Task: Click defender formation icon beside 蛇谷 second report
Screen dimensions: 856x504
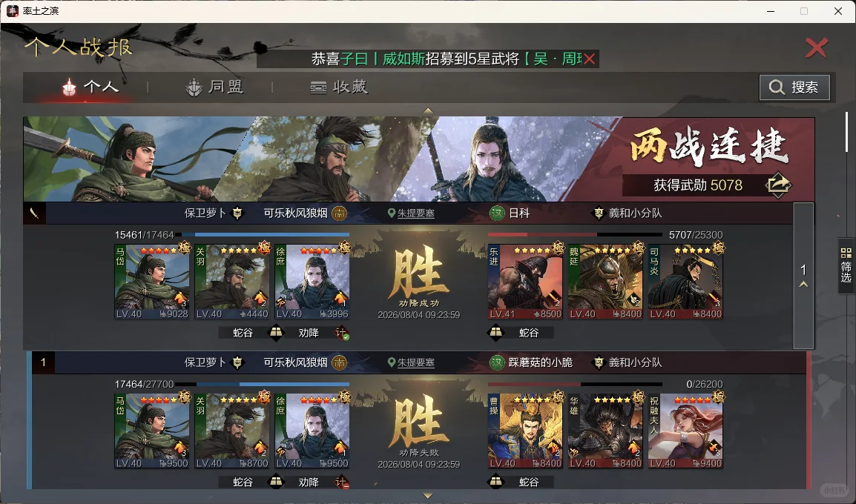Action: click(496, 482)
